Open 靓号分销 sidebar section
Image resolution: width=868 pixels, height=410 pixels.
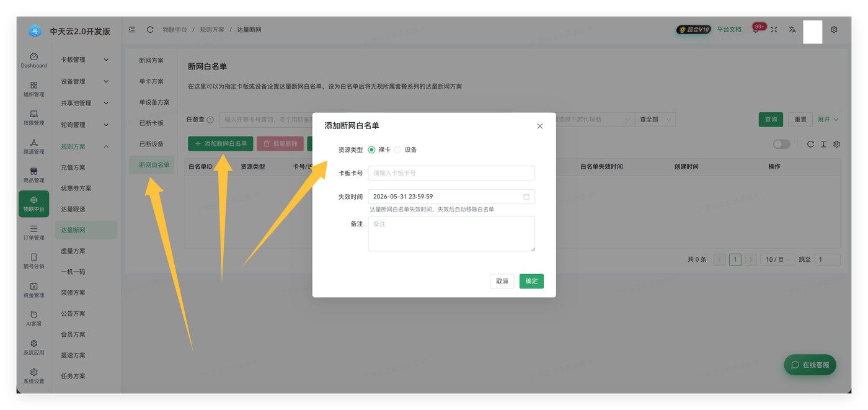click(33, 261)
